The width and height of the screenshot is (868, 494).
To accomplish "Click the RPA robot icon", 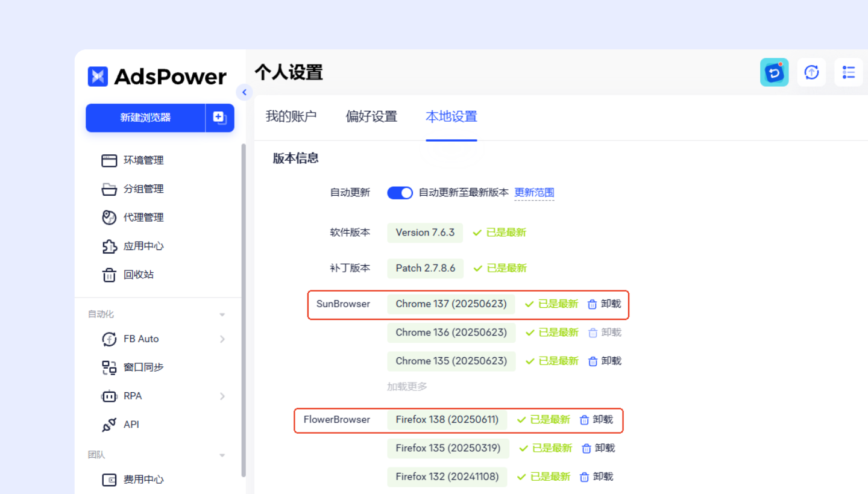I will click(x=109, y=396).
